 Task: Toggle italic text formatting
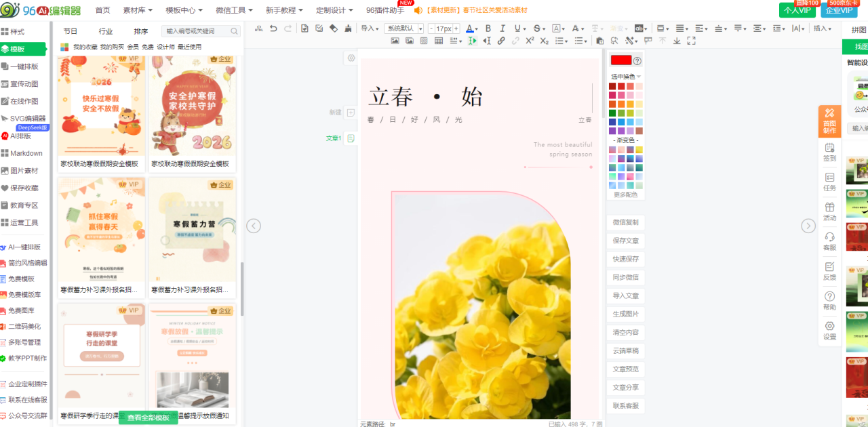coord(503,28)
